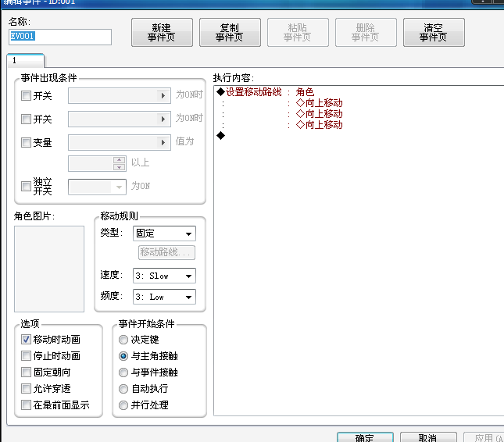Select the first 向上移动 command line
Screen dimensions: 504x442
(x=319, y=103)
